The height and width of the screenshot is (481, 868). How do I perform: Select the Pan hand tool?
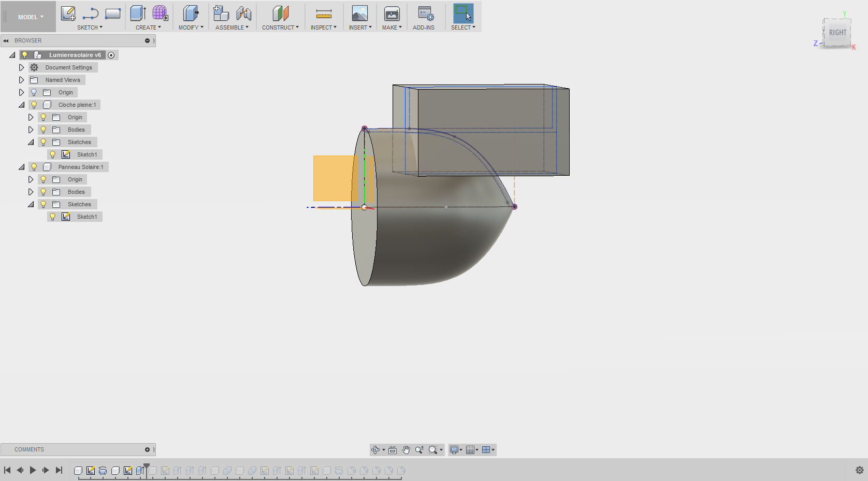[x=406, y=450]
